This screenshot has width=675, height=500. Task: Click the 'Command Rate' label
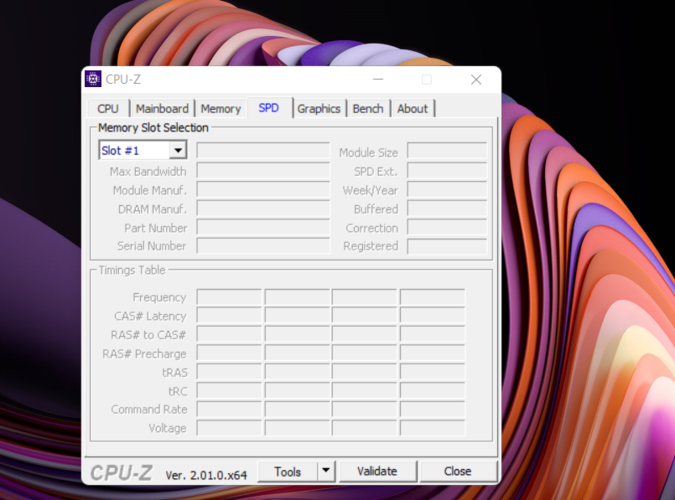tap(149, 409)
